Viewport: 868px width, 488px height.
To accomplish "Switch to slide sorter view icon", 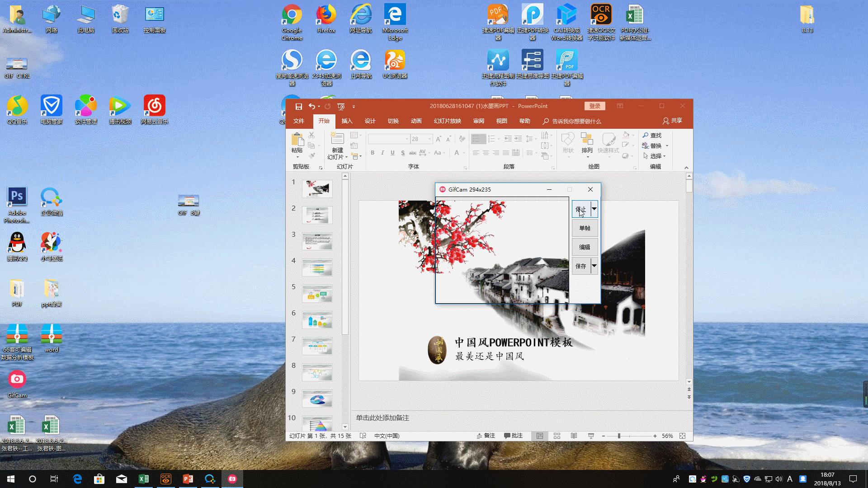I will pyautogui.click(x=557, y=436).
